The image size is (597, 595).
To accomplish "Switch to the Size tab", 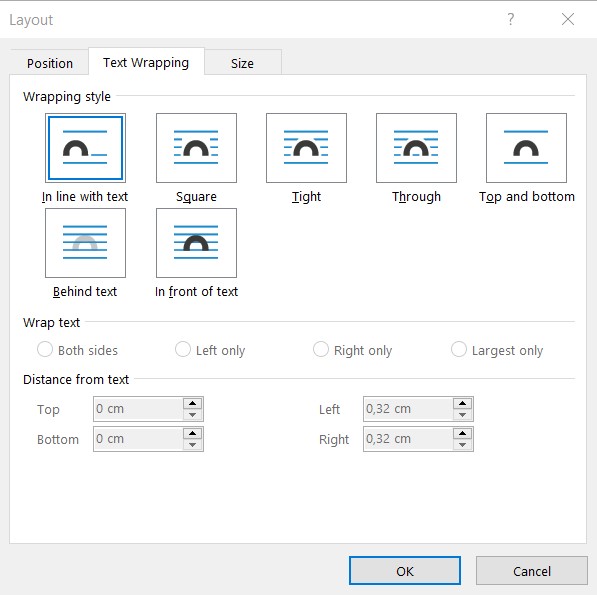I will pyautogui.click(x=243, y=63).
